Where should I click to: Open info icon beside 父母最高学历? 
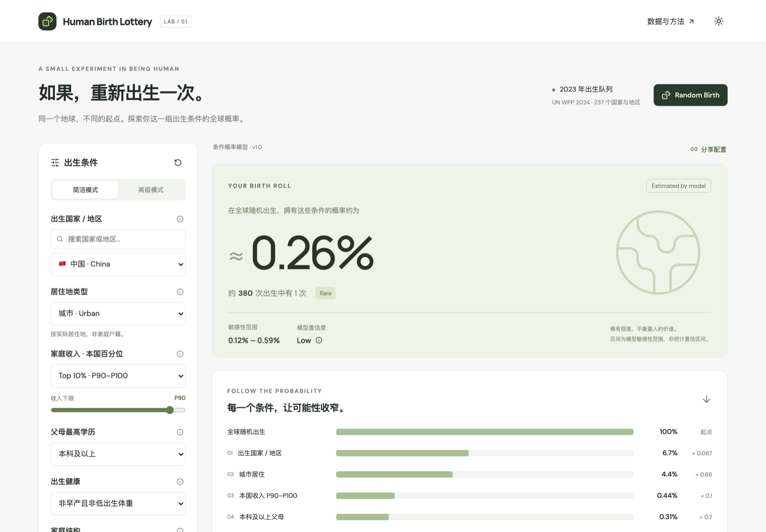click(x=180, y=432)
